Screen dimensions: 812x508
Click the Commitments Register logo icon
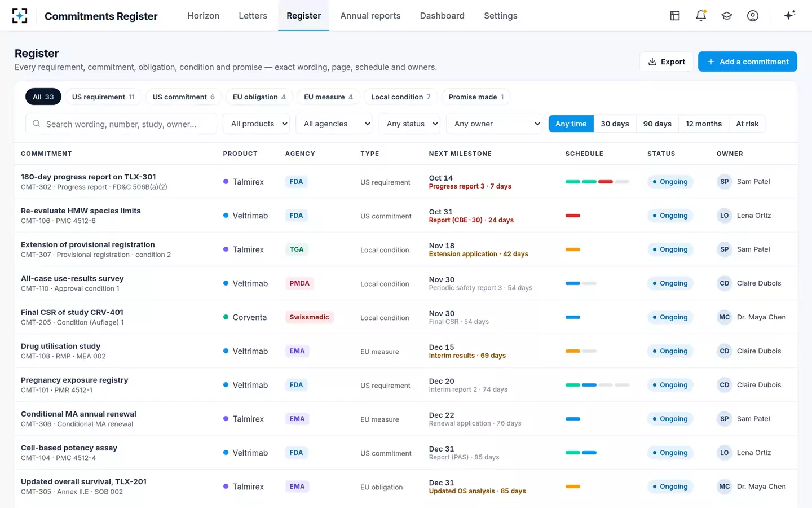[x=20, y=16]
